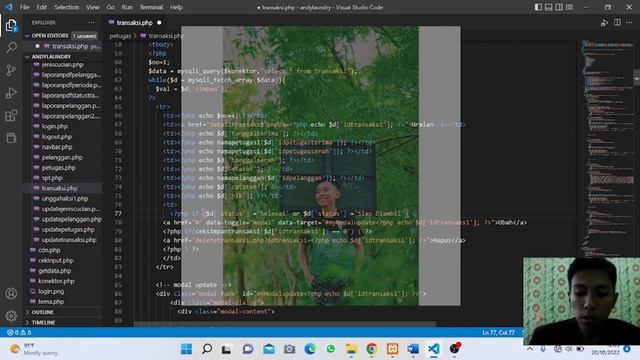Click the 1 unsaved badge in Open Editors
Image resolution: width=640 pixels, height=360 pixels.
pyautogui.click(x=84, y=36)
